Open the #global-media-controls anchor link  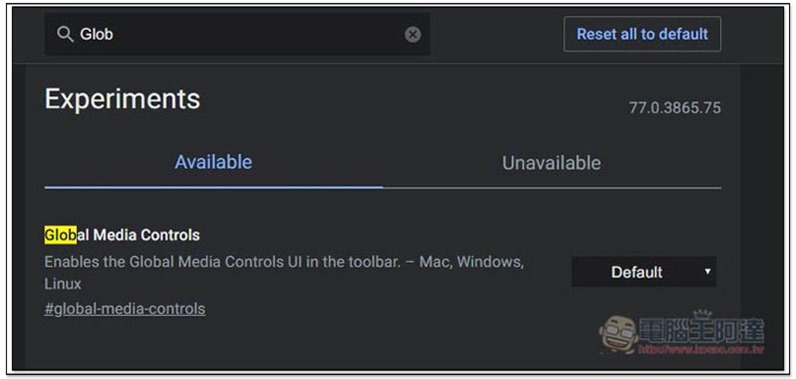125,308
